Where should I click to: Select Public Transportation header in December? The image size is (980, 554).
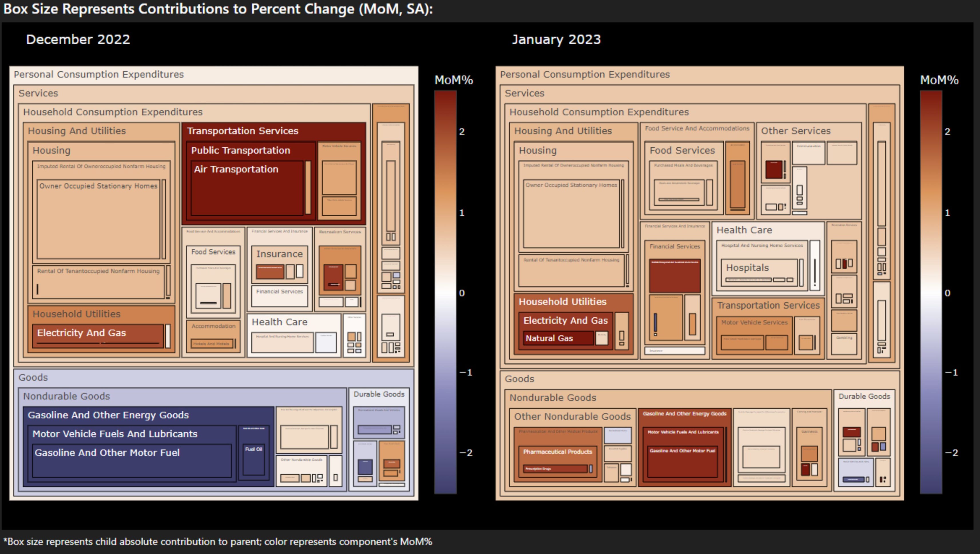pyautogui.click(x=241, y=151)
